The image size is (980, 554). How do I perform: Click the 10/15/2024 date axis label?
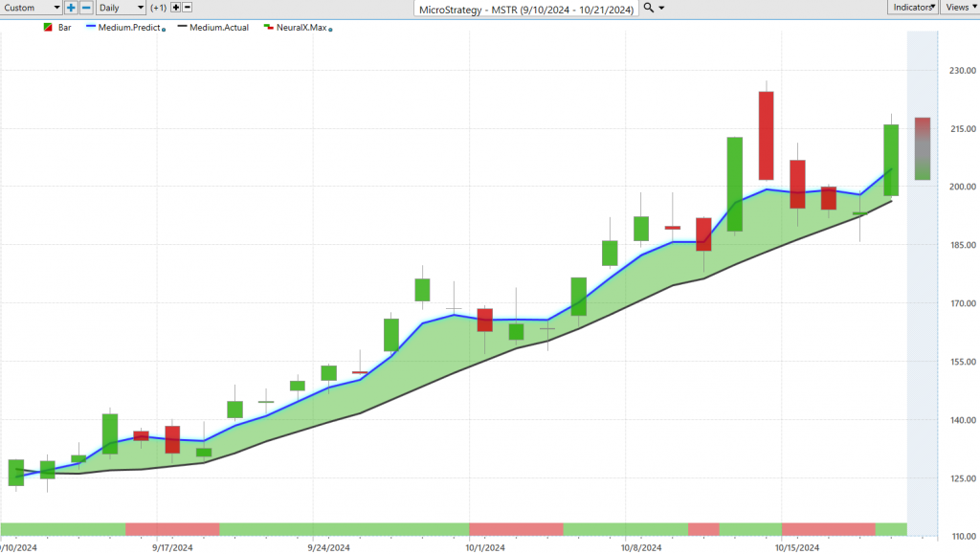point(797,547)
